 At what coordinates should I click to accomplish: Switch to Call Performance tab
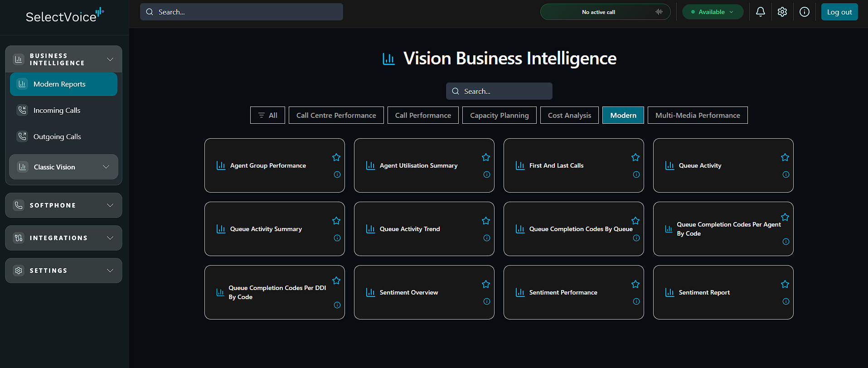pyautogui.click(x=423, y=115)
